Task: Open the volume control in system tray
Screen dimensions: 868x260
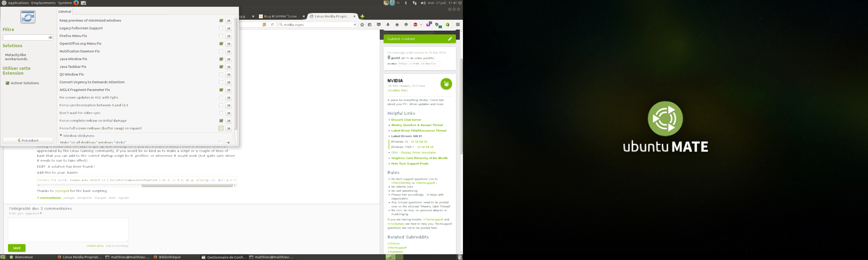Action: click(423, 3)
